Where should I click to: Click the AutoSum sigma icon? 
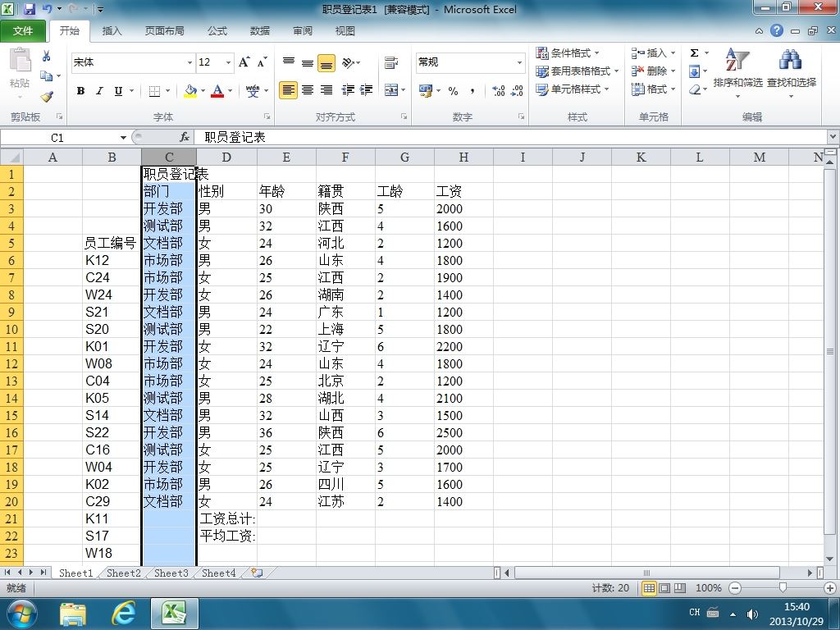(694, 52)
